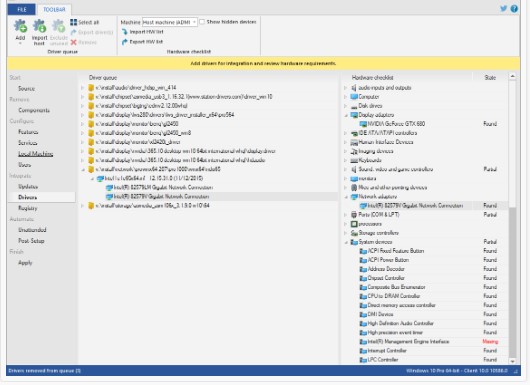This screenshot has height=385, width=530.
Task: Select the Interrupt Controller device row
Action: coord(425,351)
